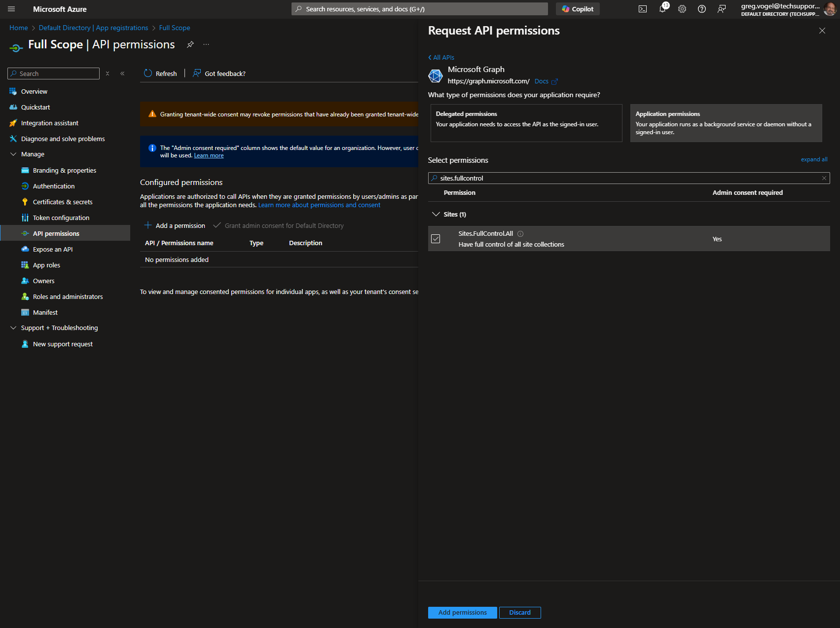Screen dimensions: 840x628
Task: Open the portal hamburger menu
Action: point(11,9)
